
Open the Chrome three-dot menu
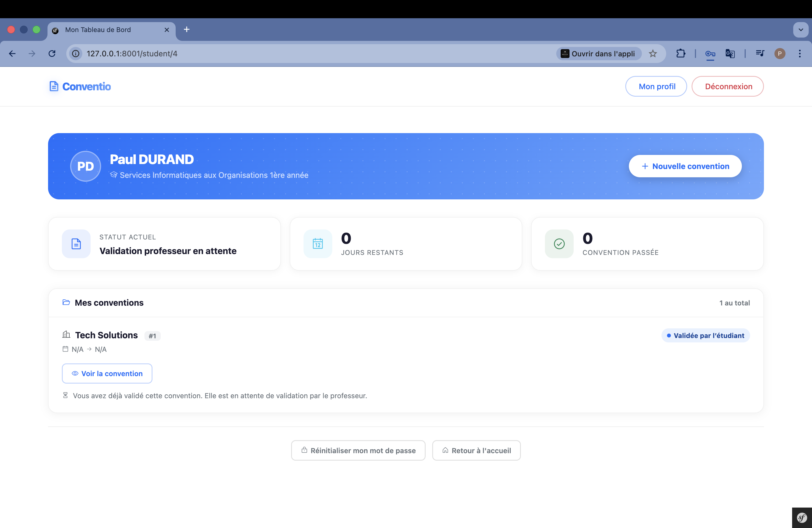[800, 54]
